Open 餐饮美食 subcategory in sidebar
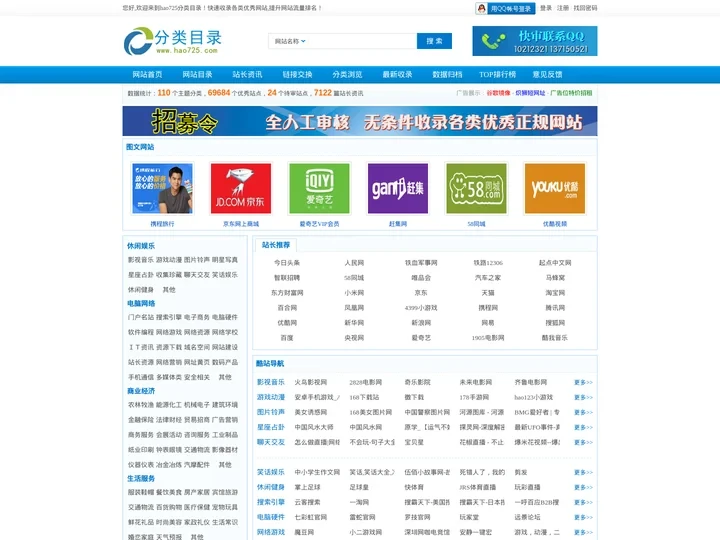 (x=169, y=492)
